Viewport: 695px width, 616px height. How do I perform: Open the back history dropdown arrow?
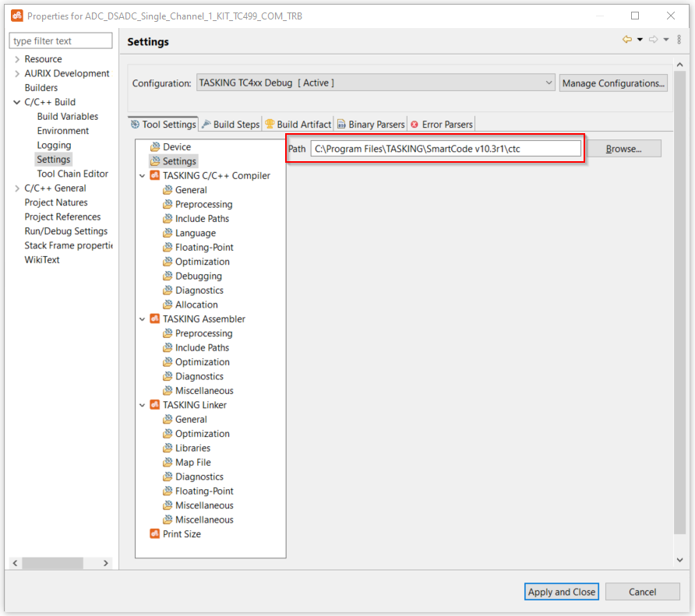pos(640,40)
